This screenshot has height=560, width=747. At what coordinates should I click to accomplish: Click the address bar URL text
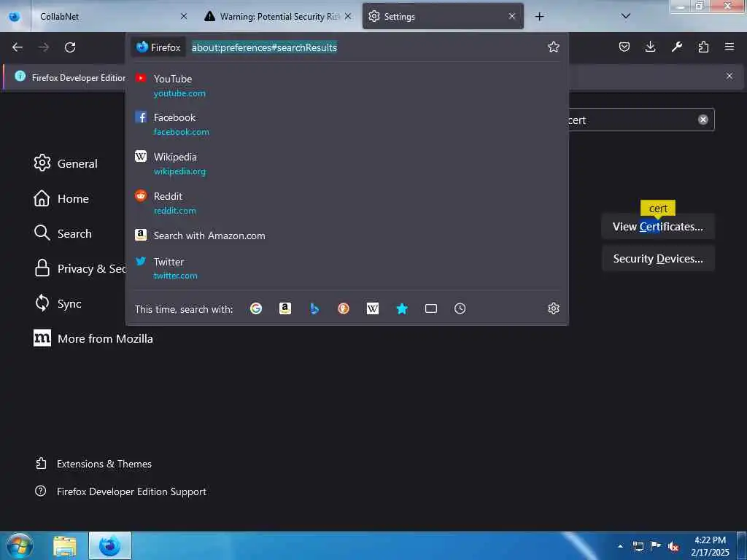click(264, 47)
